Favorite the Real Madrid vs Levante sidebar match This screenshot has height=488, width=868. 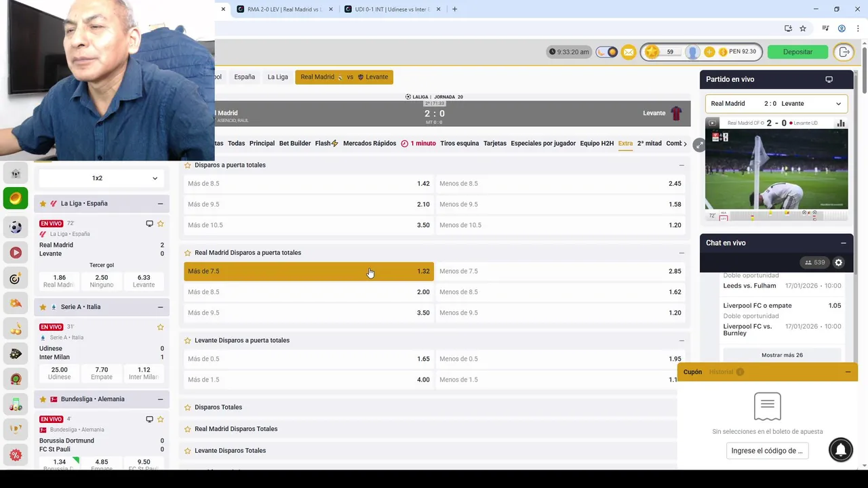coord(161,224)
